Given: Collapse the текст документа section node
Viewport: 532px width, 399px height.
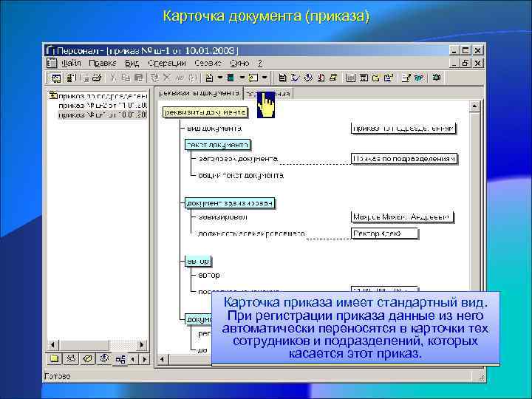Looking at the screenshot, I should click(217, 145).
